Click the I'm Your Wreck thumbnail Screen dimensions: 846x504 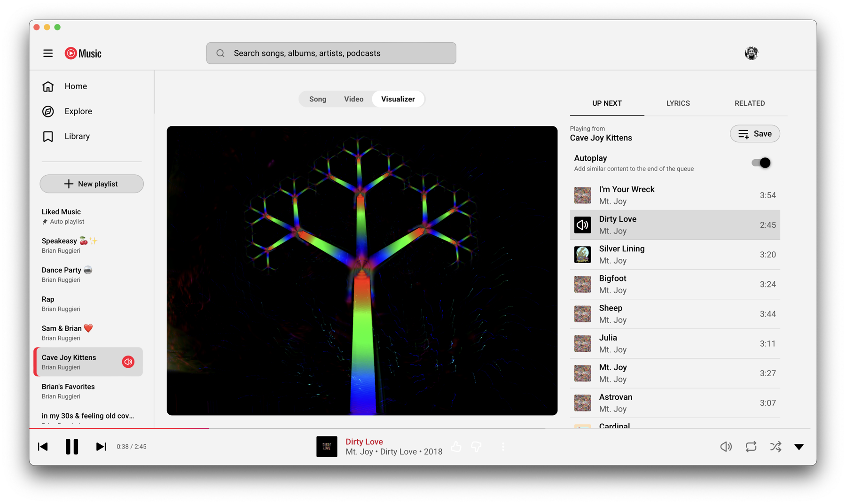(x=582, y=195)
